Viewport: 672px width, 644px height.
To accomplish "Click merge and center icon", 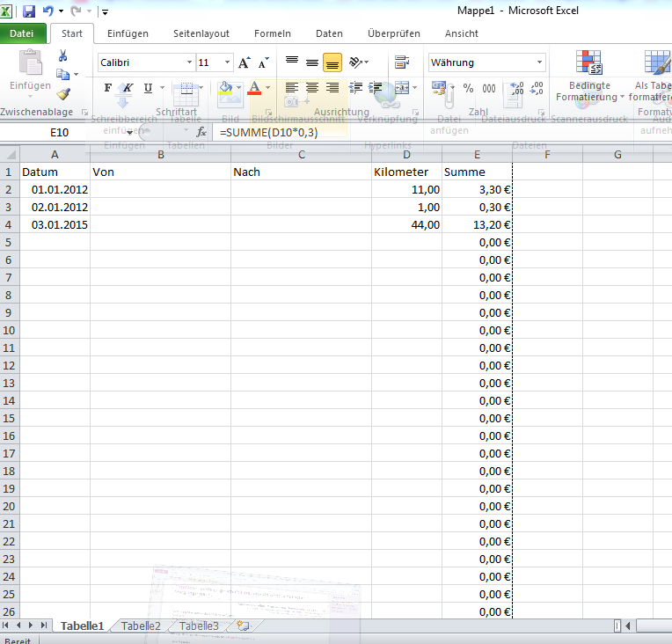I will (402, 88).
